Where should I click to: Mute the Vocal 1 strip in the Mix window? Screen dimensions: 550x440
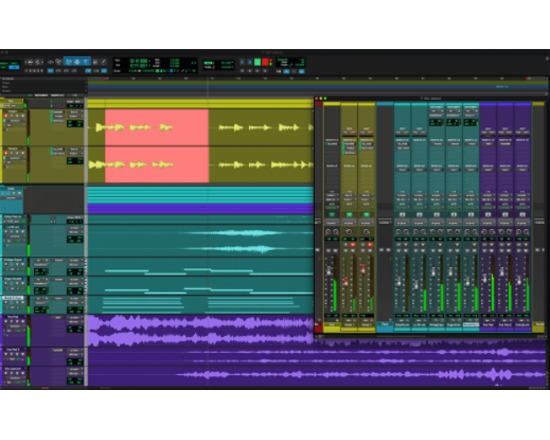(x=353, y=251)
